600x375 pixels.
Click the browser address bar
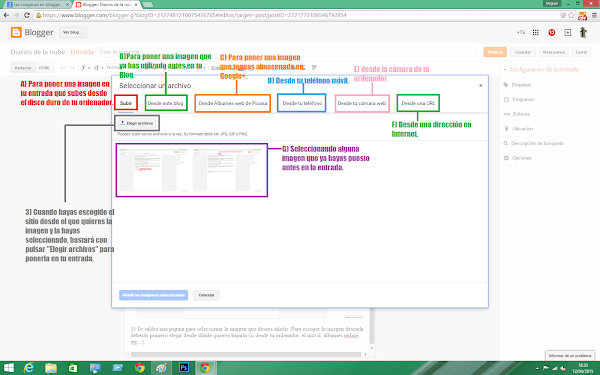(297, 15)
